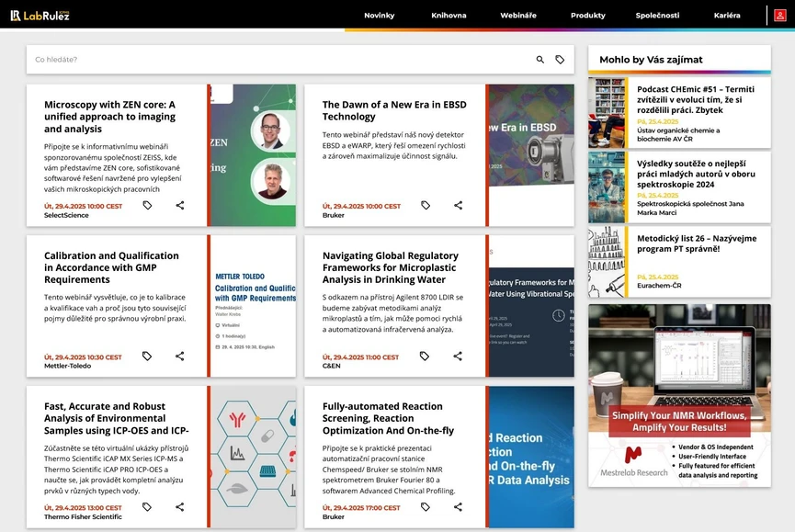Image resolution: width=795 pixels, height=532 pixels.
Task: Open the Mestrelab Research NMR advertisement
Action: pyautogui.click(x=679, y=396)
